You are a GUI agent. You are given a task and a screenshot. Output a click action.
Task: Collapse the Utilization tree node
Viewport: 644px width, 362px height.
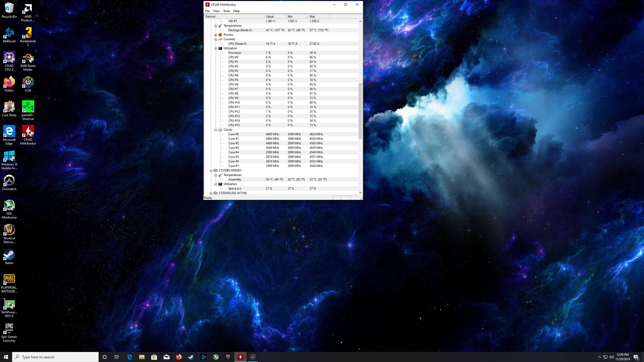pyautogui.click(x=216, y=49)
